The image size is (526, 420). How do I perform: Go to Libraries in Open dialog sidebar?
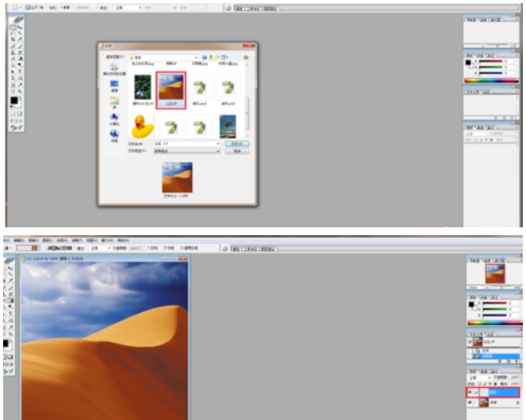tap(114, 102)
